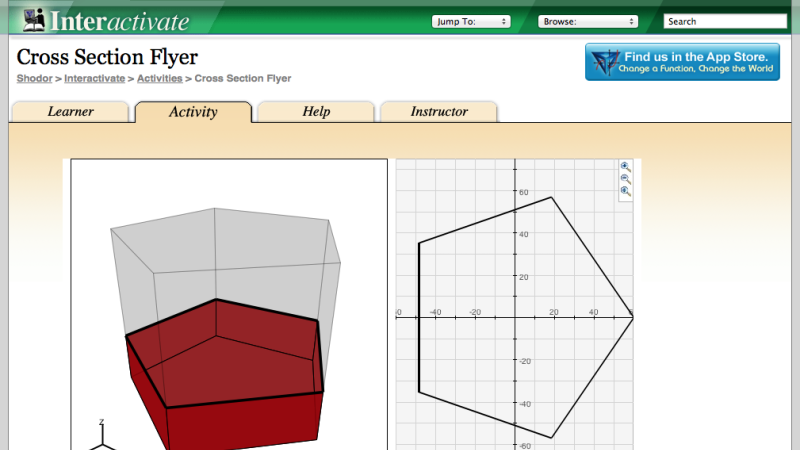Click the 40 label on the vertical axis
This screenshot has width=800, height=450.
tap(523, 235)
